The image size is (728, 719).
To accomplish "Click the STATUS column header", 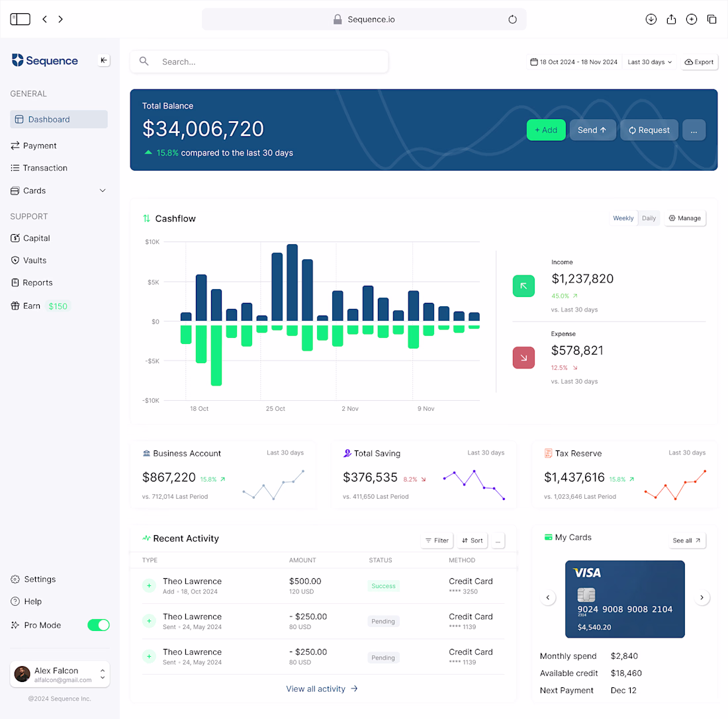I will (381, 560).
